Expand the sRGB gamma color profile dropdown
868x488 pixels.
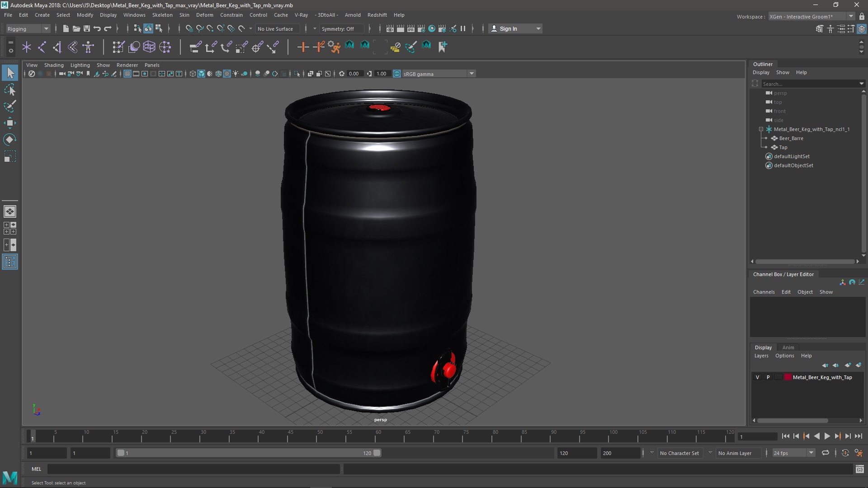[472, 73]
